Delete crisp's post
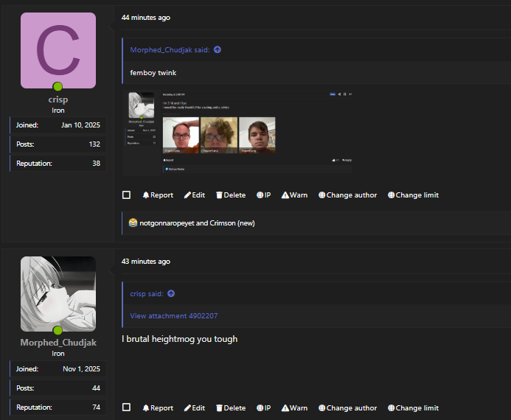The height and width of the screenshot is (420, 511). (x=231, y=195)
